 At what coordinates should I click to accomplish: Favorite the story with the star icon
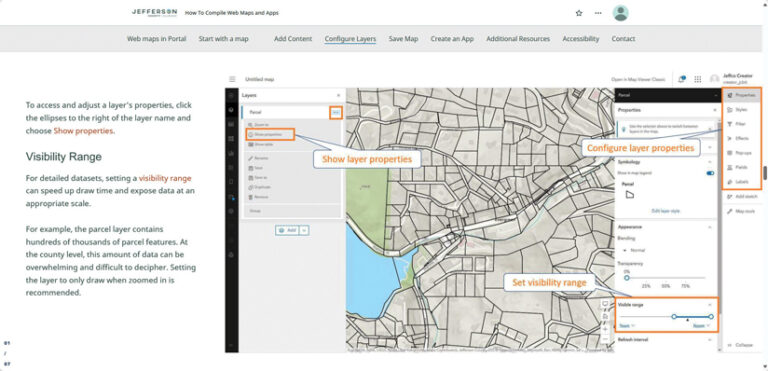coord(579,13)
